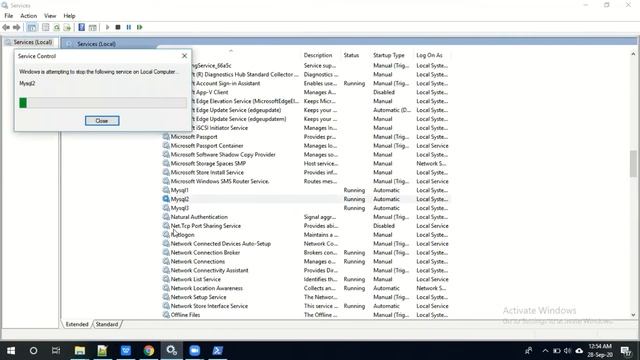This screenshot has height=360, width=640.
Task: Show hidden system tray icons
Action: click(545, 351)
